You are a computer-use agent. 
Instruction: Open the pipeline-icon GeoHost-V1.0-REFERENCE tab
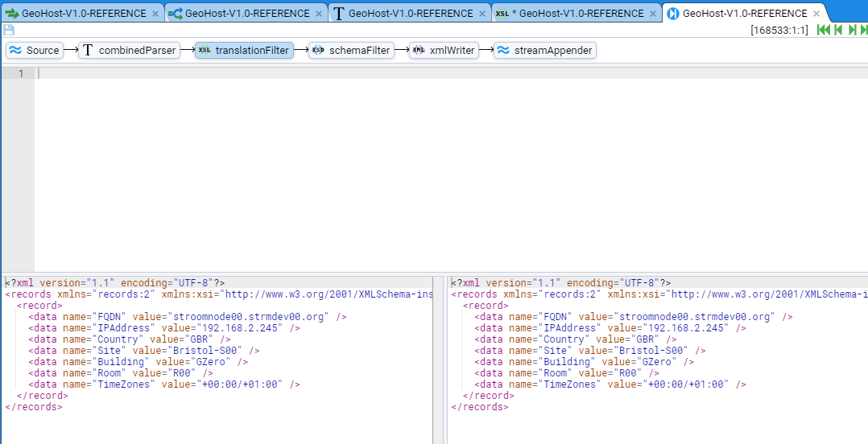(x=239, y=14)
